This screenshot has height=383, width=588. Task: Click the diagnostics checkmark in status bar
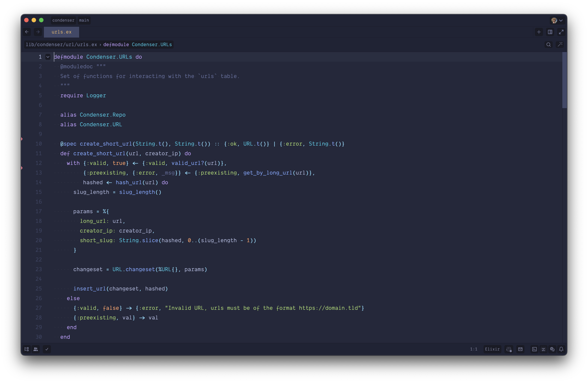pyautogui.click(x=47, y=349)
